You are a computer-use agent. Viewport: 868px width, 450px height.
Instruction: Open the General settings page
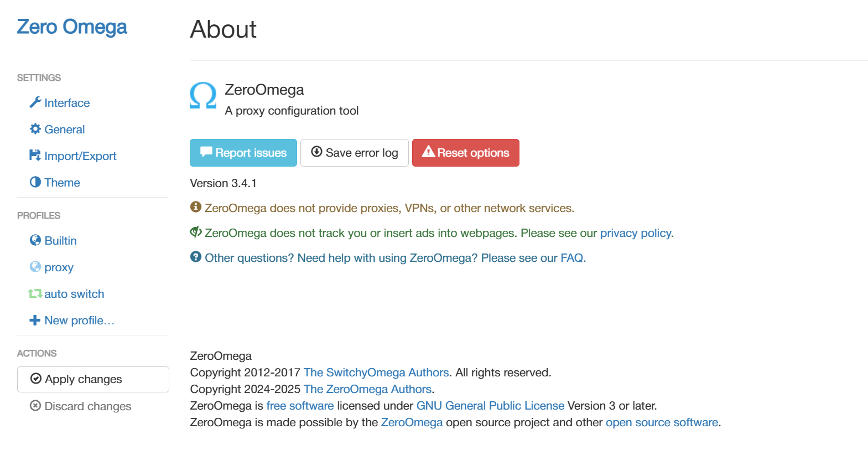[65, 130]
